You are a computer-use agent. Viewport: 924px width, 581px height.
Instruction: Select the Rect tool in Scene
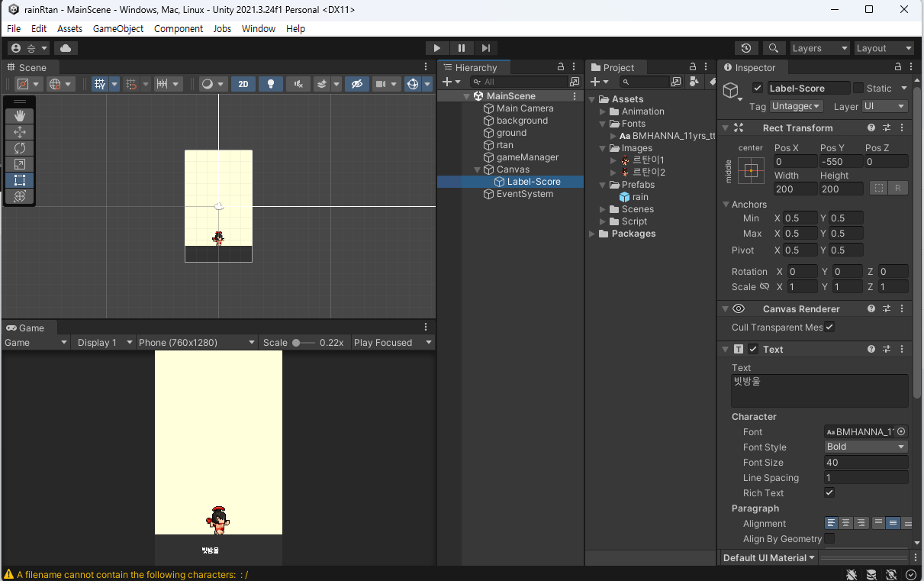pyautogui.click(x=20, y=180)
